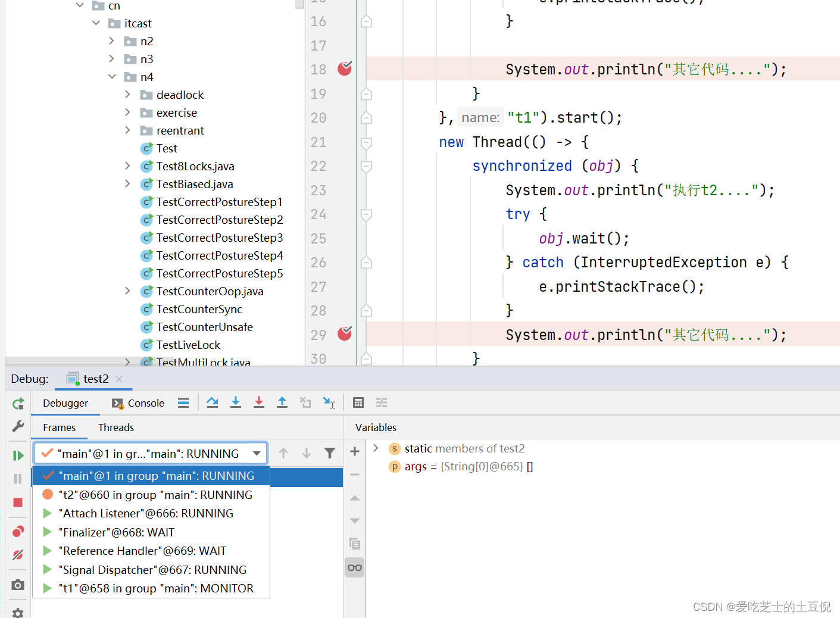
Task: Select "t1"@658 MONITOR thread
Action: (x=151, y=588)
